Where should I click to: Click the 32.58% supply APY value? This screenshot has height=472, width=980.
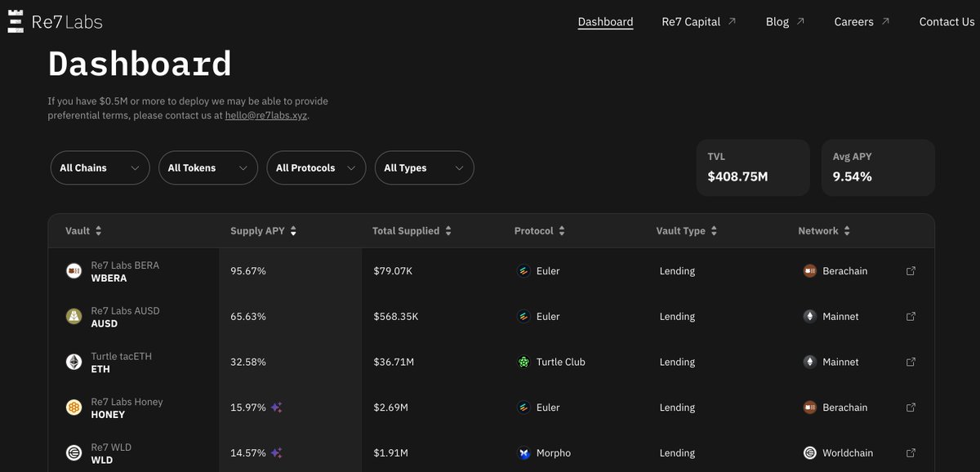248,362
